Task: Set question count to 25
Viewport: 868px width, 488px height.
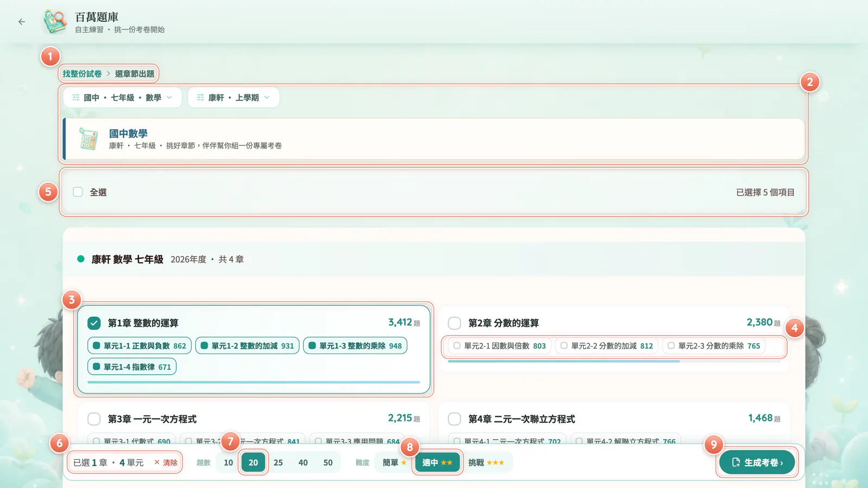Action: point(278,463)
